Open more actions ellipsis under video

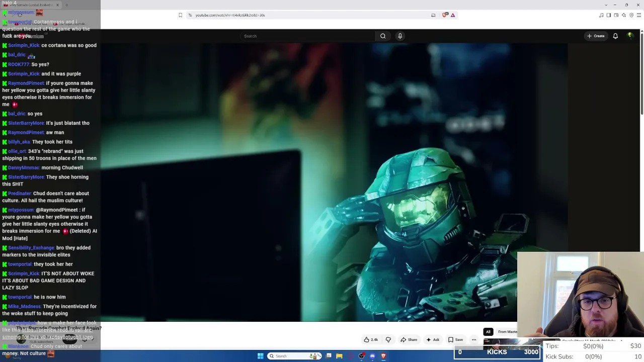pyautogui.click(x=474, y=340)
